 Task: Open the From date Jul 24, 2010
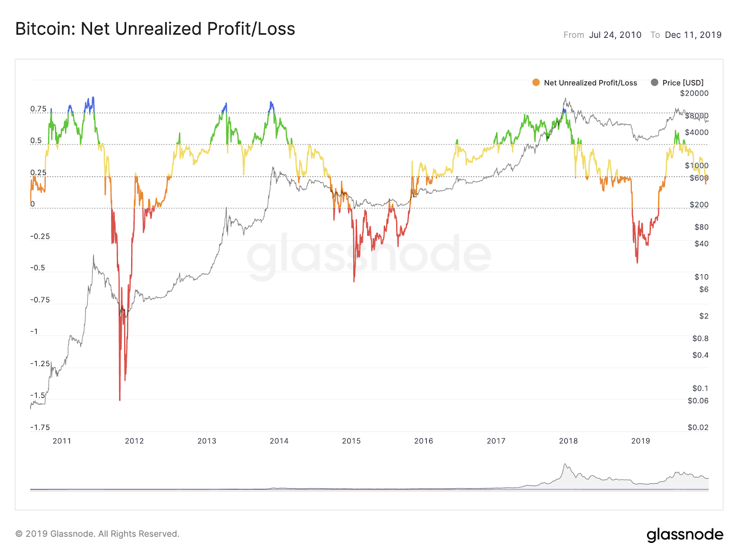tap(615, 35)
